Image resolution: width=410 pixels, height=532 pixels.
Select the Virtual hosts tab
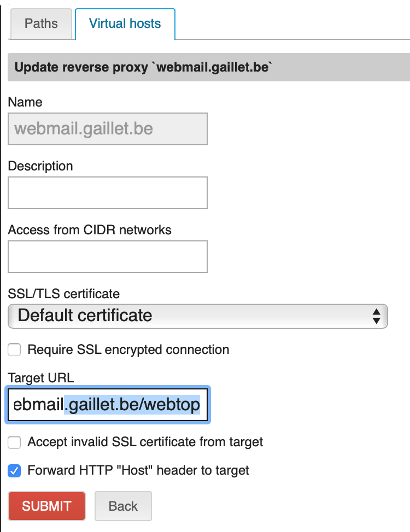[125, 24]
